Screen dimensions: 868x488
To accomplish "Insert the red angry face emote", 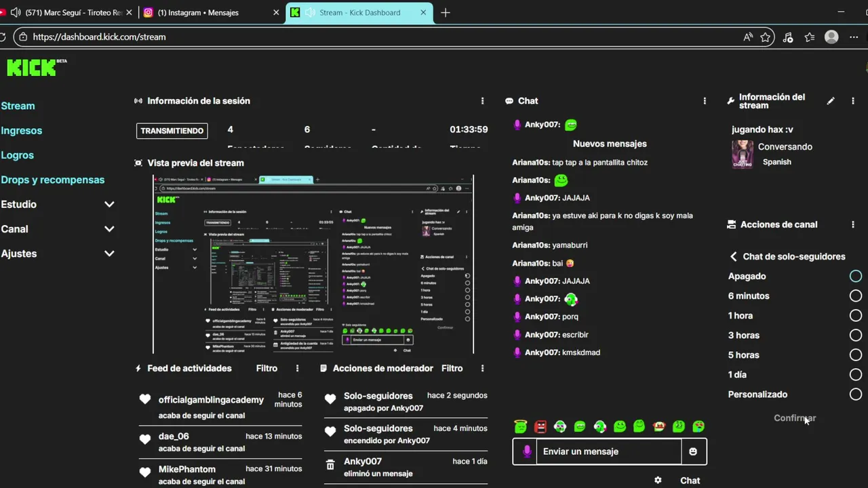I will coord(540,426).
